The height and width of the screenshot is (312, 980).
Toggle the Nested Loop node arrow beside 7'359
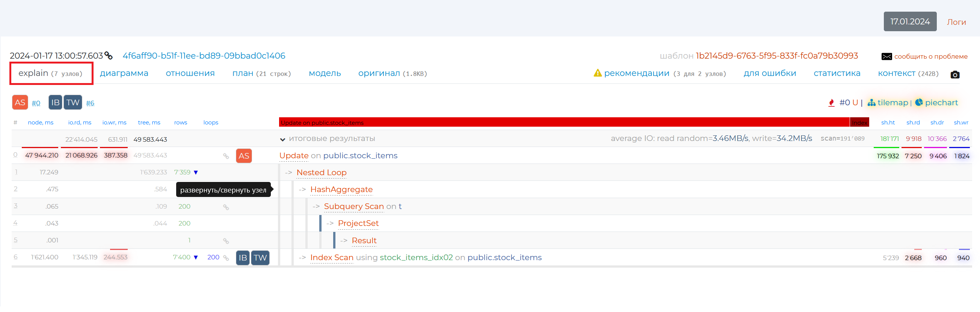[x=196, y=173]
